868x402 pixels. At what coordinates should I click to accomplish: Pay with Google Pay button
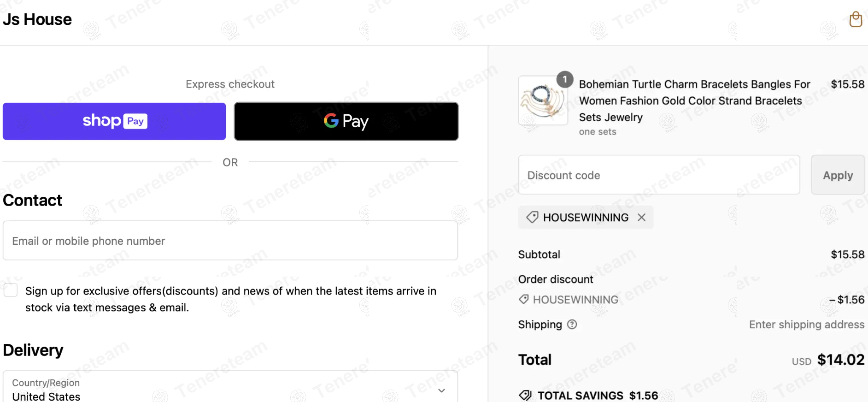346,121
